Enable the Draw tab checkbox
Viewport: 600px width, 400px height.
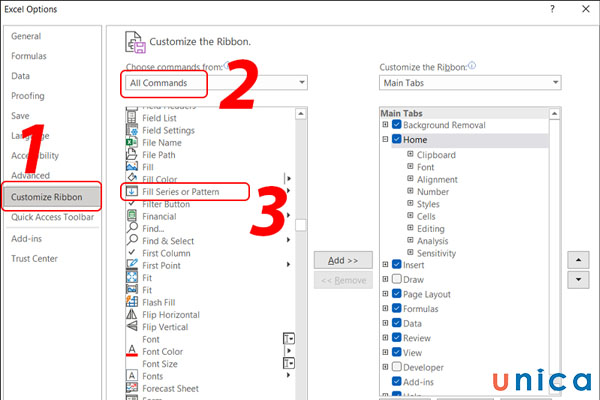tap(397, 279)
